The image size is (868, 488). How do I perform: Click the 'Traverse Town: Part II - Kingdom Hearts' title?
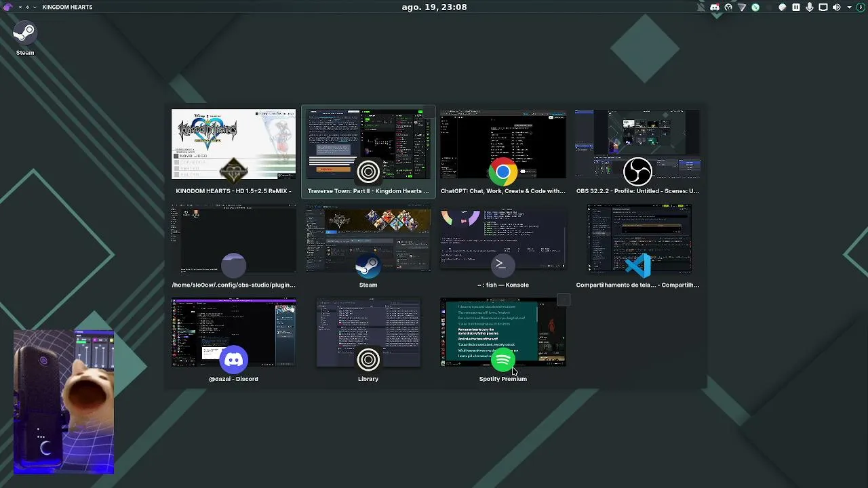(x=368, y=191)
